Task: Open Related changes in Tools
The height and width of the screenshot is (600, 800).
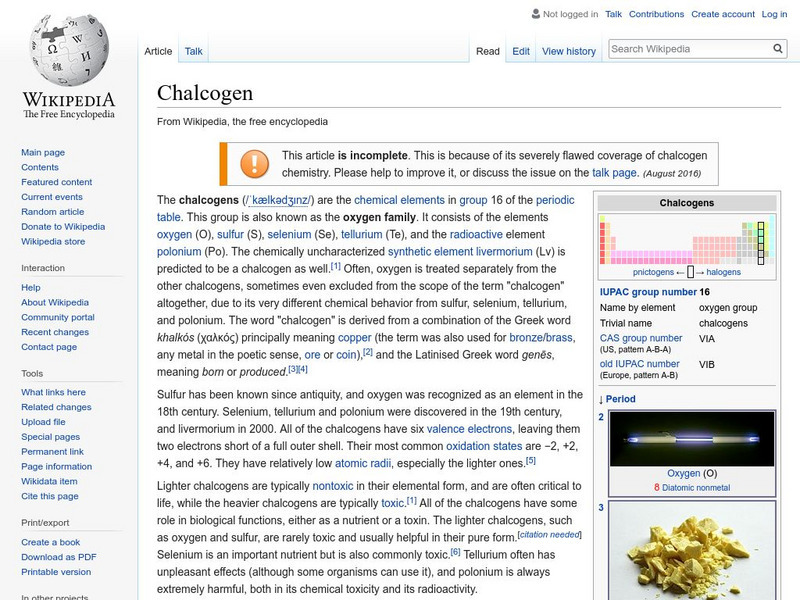Action: click(x=56, y=407)
